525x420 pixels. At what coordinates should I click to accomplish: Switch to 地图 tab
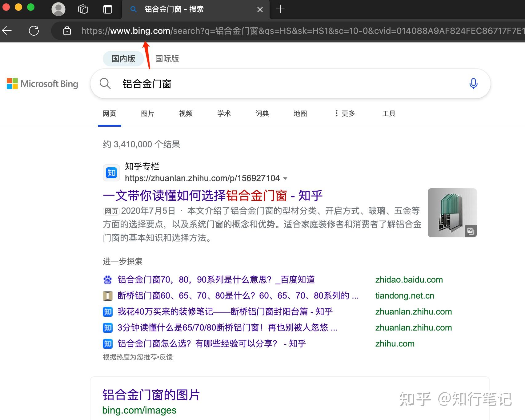[300, 113]
